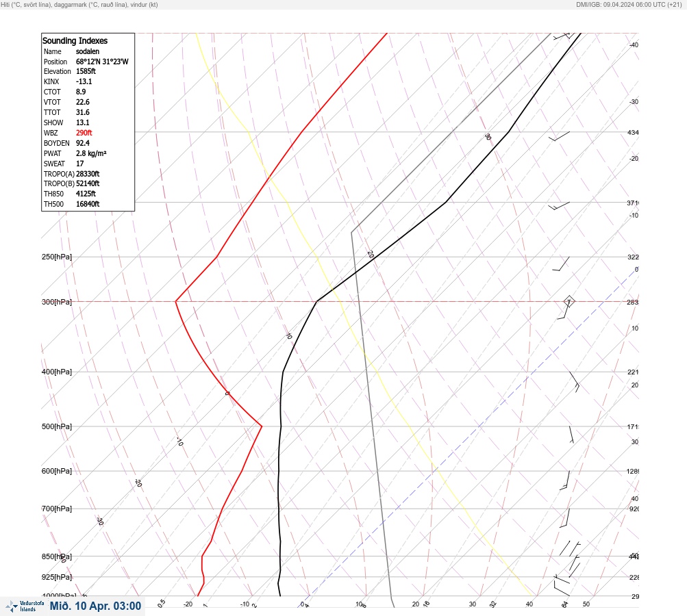Screen dimensions: 687x616
Task: Click the Vedurstofa Islands logo
Action: [25, 606]
